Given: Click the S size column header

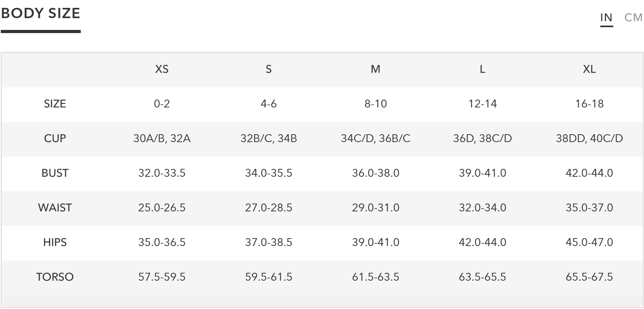Looking at the screenshot, I should pos(269,69).
